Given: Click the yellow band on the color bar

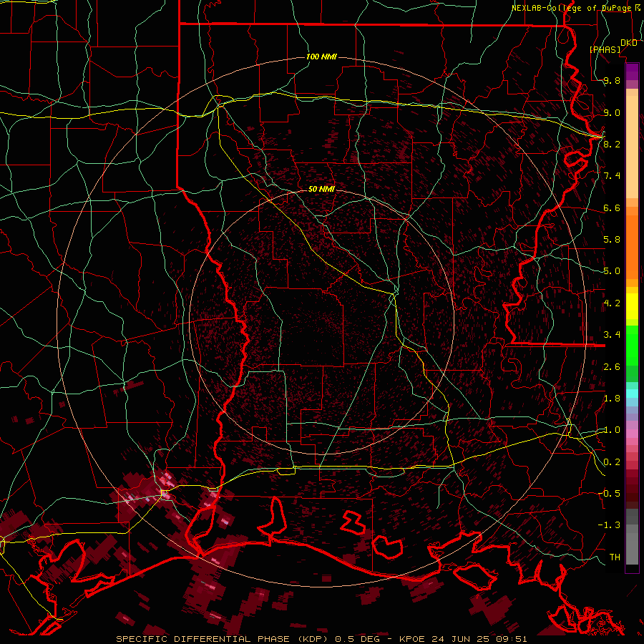Looking at the screenshot, I should pyautogui.click(x=632, y=306).
